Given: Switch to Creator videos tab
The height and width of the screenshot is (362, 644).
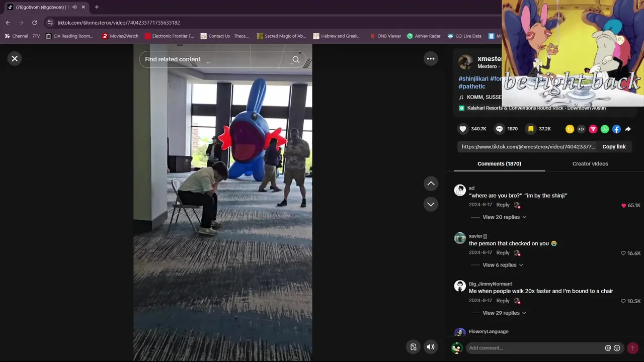Looking at the screenshot, I should coord(590,164).
